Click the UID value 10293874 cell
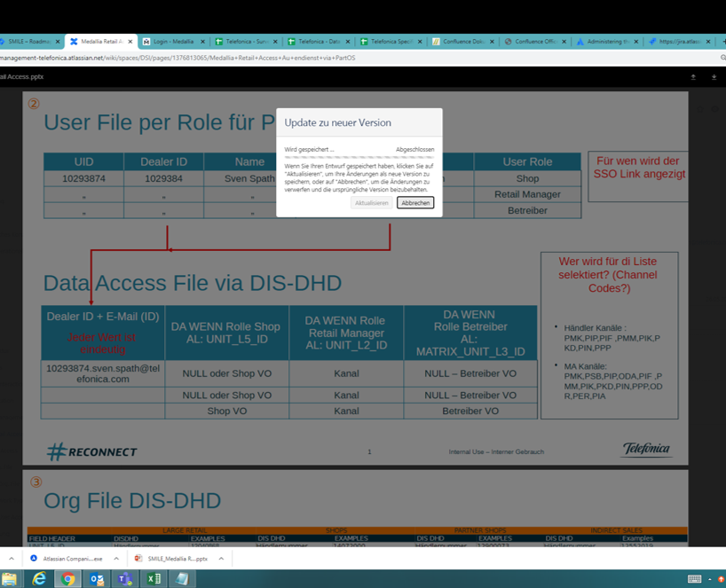This screenshot has width=726, height=588. (83, 178)
